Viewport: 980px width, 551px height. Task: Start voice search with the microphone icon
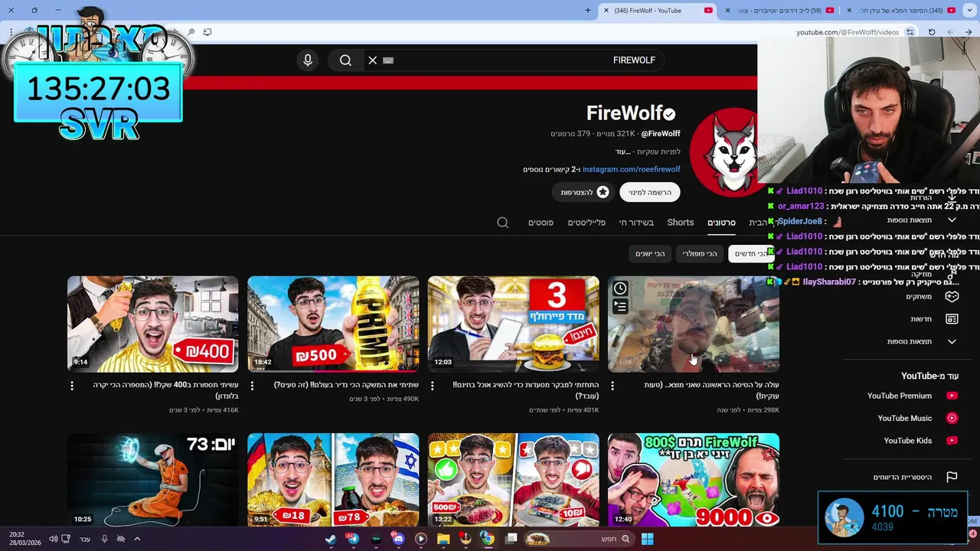[x=308, y=60]
